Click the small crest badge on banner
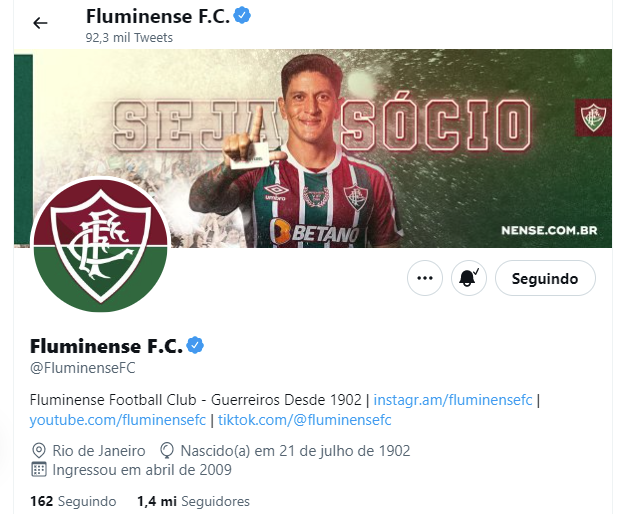The height and width of the screenshot is (514, 622). [x=593, y=117]
